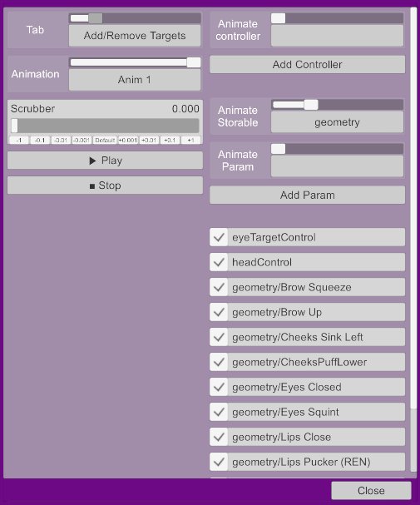Open the Anim 1 animation dropdown
Viewport: 420px width, 505px height.
click(135, 80)
